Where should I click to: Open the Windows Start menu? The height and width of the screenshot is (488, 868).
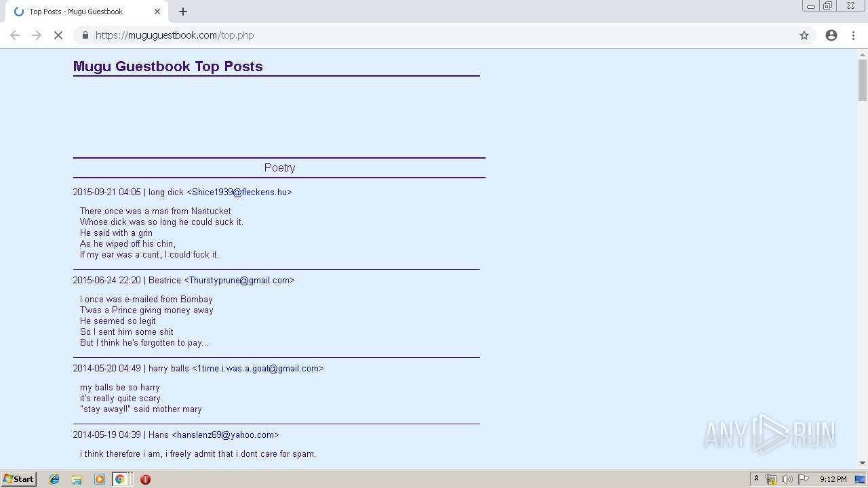click(18, 479)
